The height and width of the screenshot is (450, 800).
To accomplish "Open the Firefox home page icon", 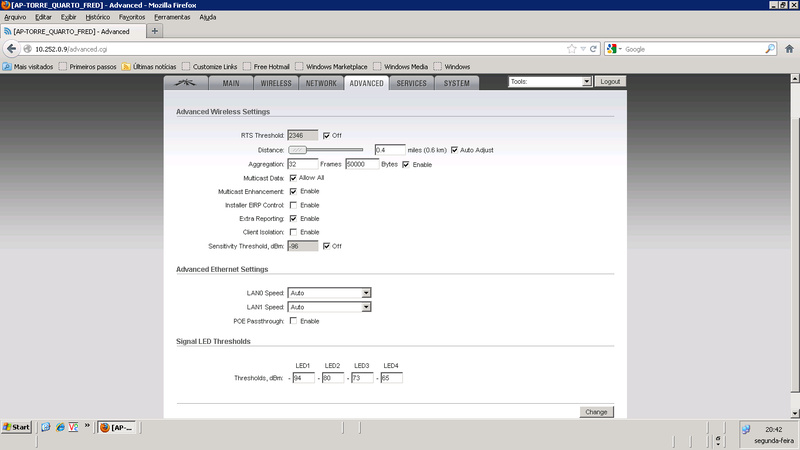I will [789, 49].
